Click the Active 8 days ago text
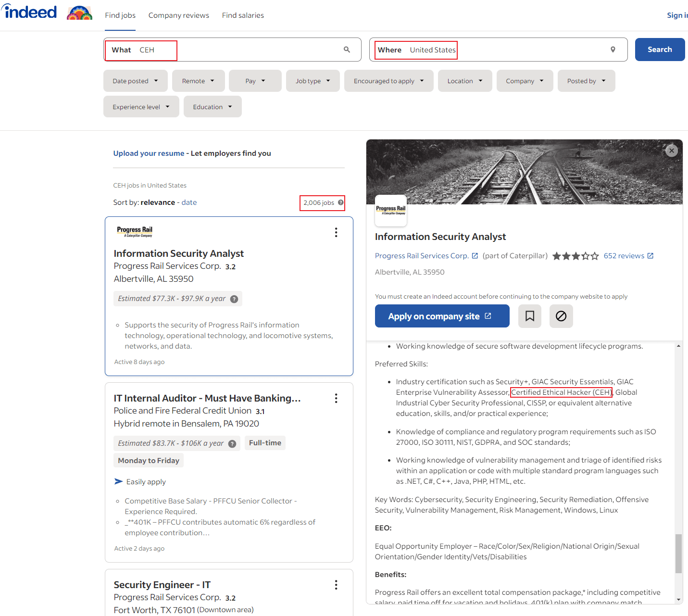The height and width of the screenshot is (616, 688). point(139,362)
